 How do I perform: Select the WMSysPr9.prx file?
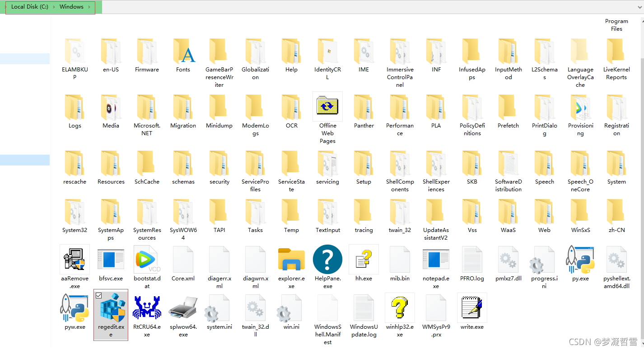pos(436,316)
